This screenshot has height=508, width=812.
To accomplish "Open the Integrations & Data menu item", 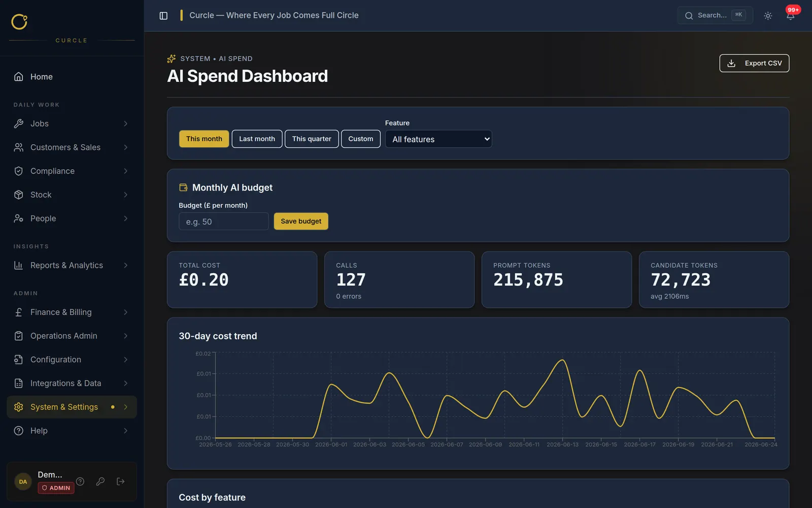I will [x=72, y=383].
